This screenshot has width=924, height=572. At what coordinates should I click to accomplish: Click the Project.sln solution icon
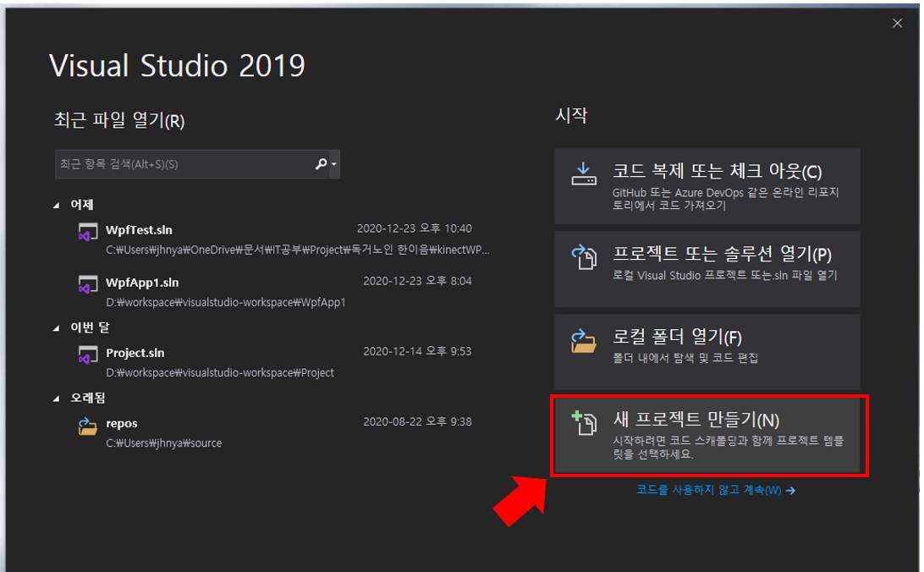[88, 355]
